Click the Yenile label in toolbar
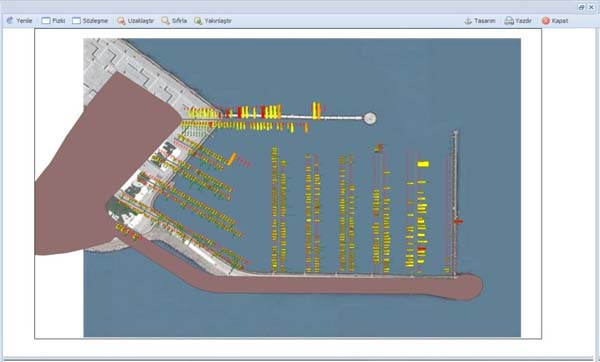 click(24, 21)
